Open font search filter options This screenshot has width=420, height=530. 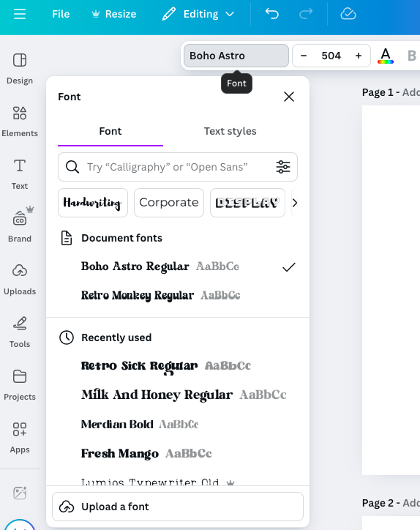coord(283,167)
